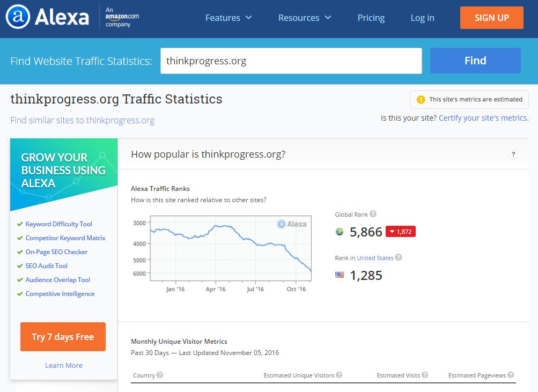Open the Rank in United States help icon

(399, 257)
